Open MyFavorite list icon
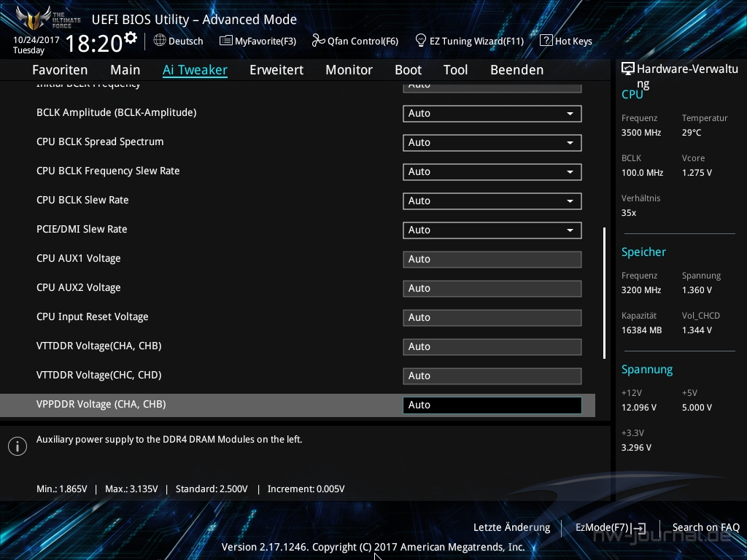 [x=226, y=41]
